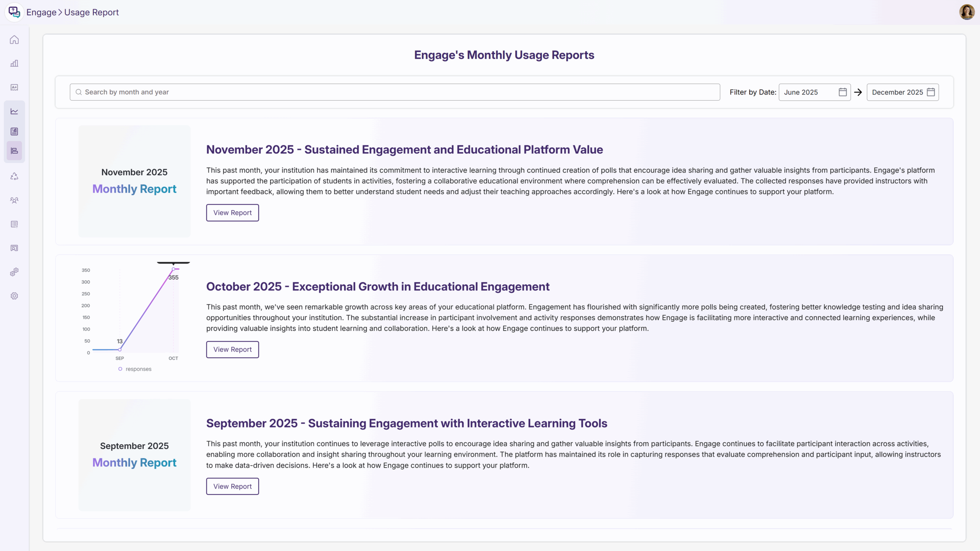Viewport: 980px width, 551px height.
Task: Click the question list sidebar icon
Action: [x=14, y=224]
